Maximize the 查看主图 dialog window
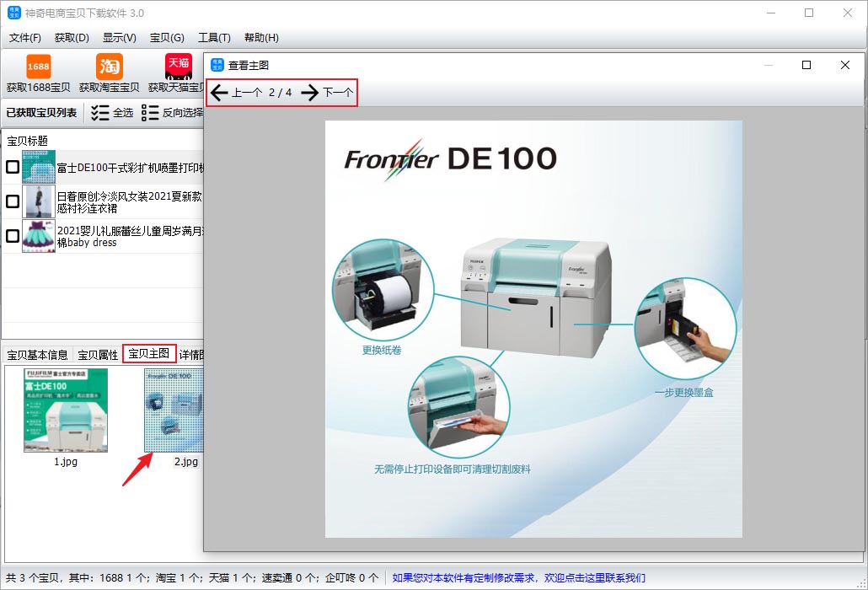 click(x=806, y=65)
